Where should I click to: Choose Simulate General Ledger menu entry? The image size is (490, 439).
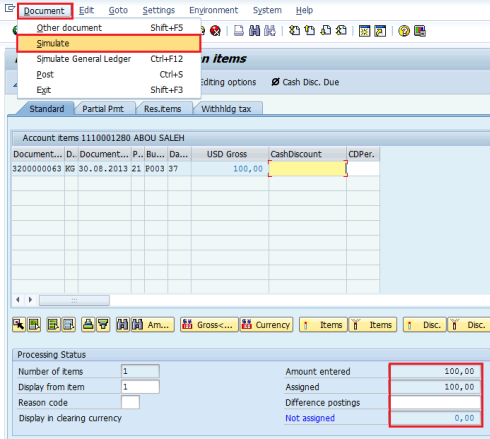(109, 59)
